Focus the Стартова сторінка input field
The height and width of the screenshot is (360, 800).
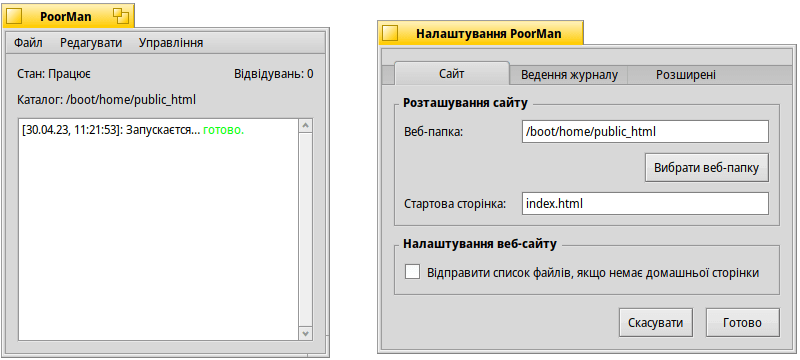pyautogui.click(x=645, y=203)
